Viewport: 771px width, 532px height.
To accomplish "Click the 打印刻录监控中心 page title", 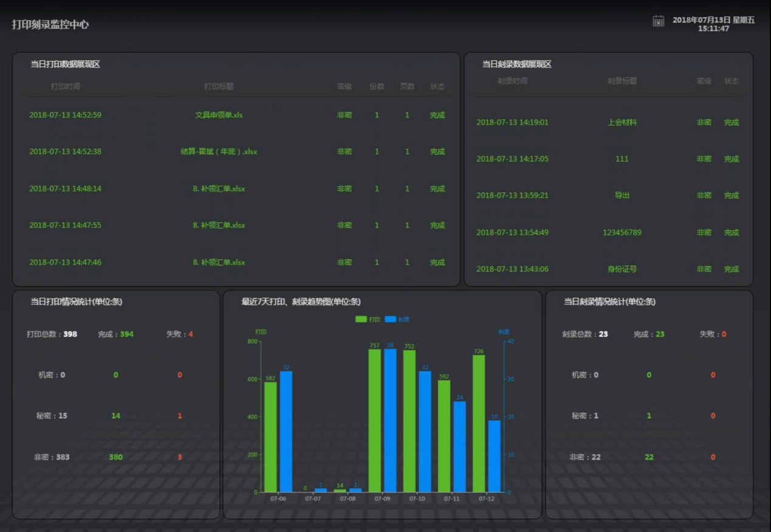I will coord(50,25).
